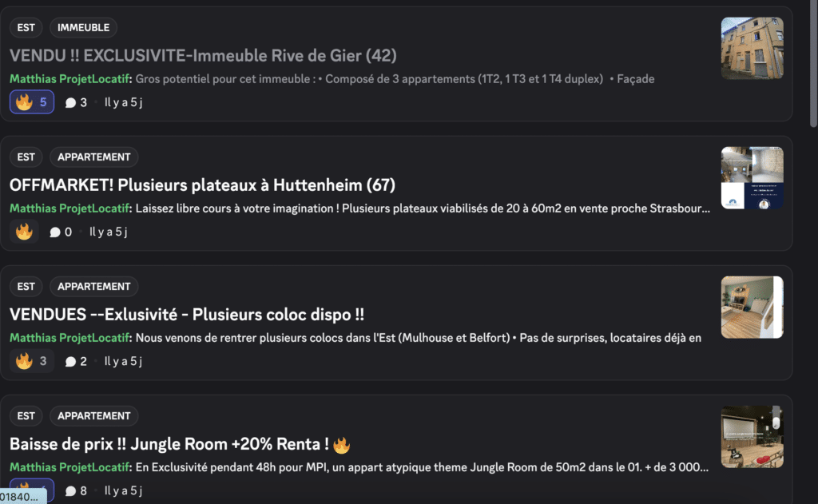Toggle fire reaction on Rive de Gier post
This screenshot has height=504, width=818.
32,102
